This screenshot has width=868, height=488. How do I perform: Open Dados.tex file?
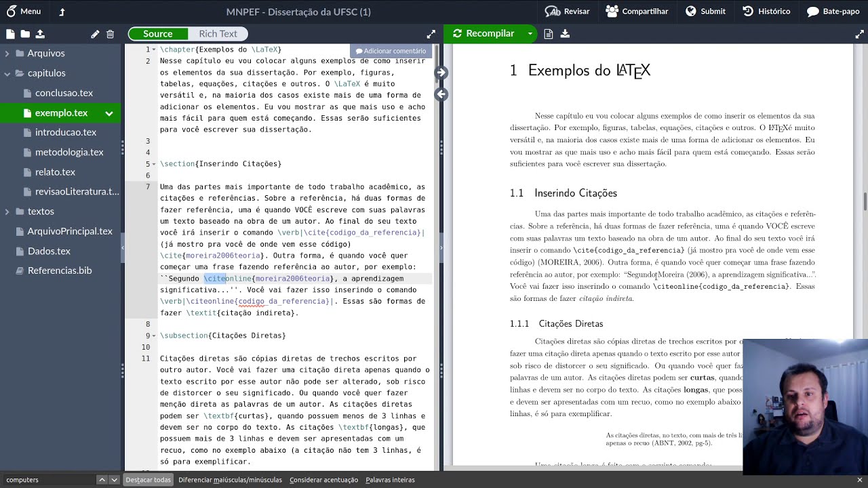(x=49, y=251)
